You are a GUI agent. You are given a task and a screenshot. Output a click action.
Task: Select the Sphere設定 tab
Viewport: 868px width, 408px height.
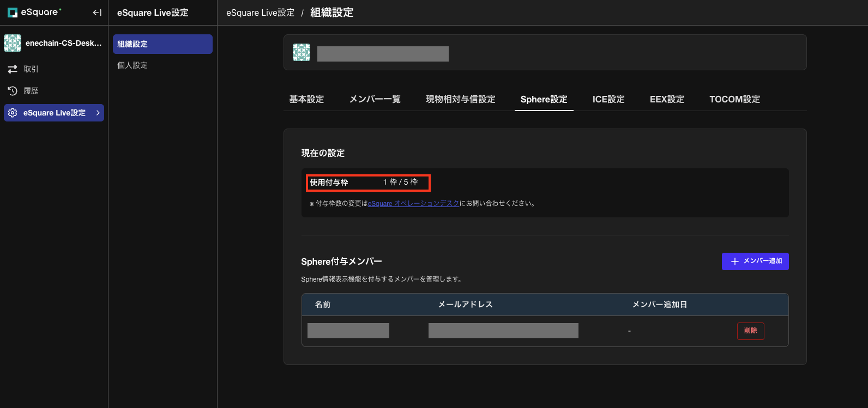(x=544, y=99)
